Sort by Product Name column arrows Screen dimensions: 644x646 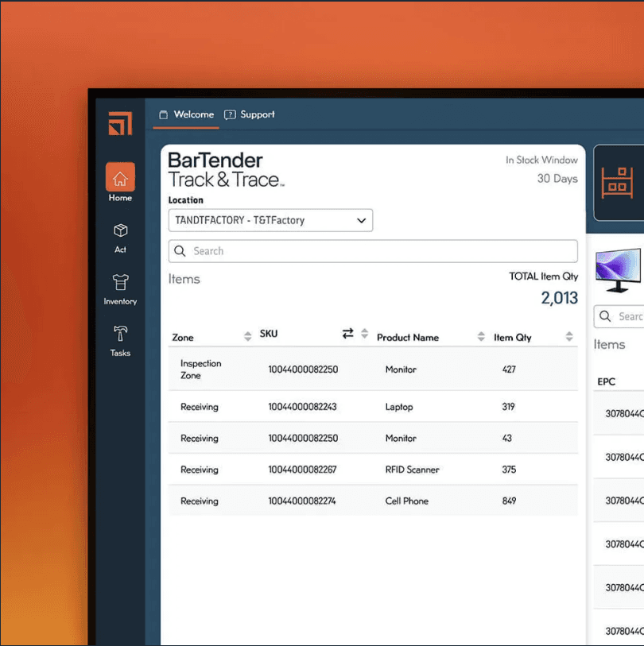click(x=481, y=336)
